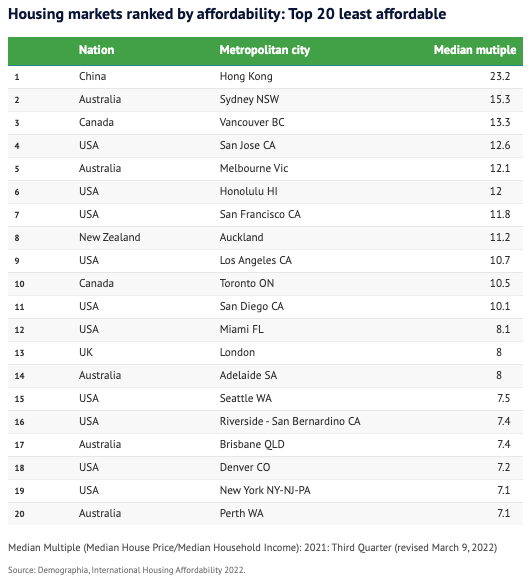This screenshot has width=530, height=581.
Task: Click the Vancouver BC entry
Action: pos(252,122)
